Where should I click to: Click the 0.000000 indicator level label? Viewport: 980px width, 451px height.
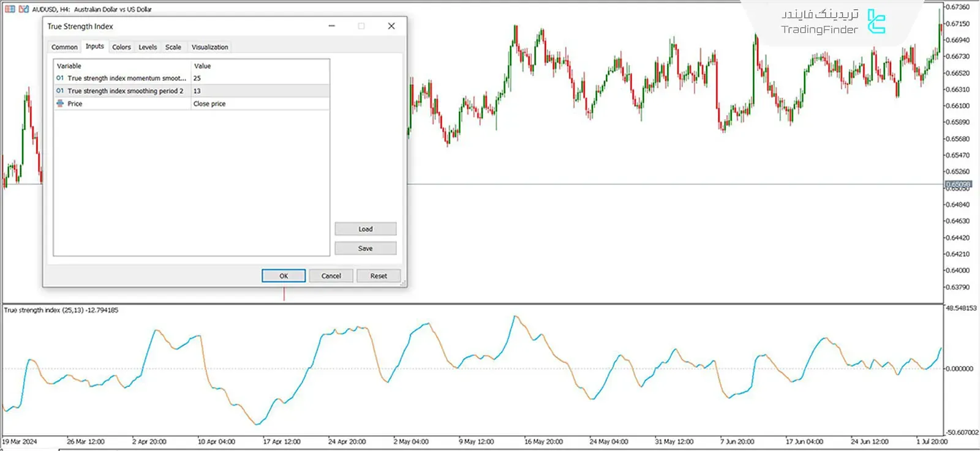tap(959, 368)
